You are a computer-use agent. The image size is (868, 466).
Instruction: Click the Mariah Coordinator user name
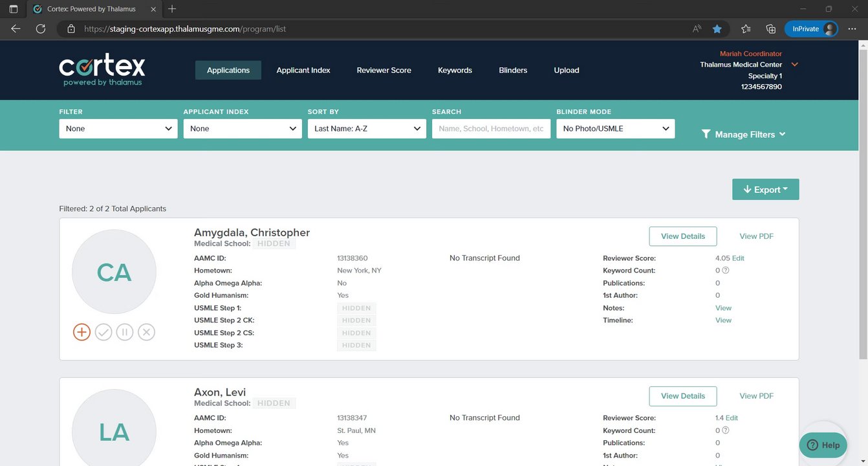(751, 54)
